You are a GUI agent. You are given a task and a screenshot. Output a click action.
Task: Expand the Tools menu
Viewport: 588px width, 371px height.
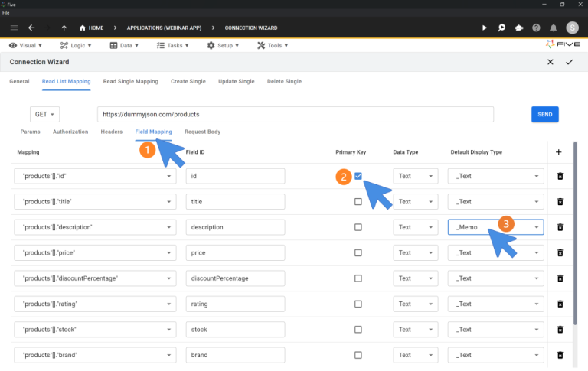click(273, 45)
